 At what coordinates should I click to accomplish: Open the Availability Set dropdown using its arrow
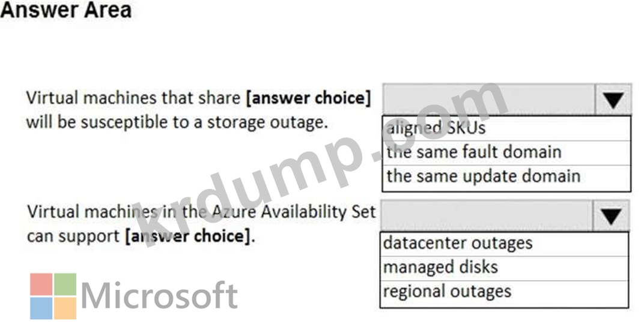tap(611, 216)
